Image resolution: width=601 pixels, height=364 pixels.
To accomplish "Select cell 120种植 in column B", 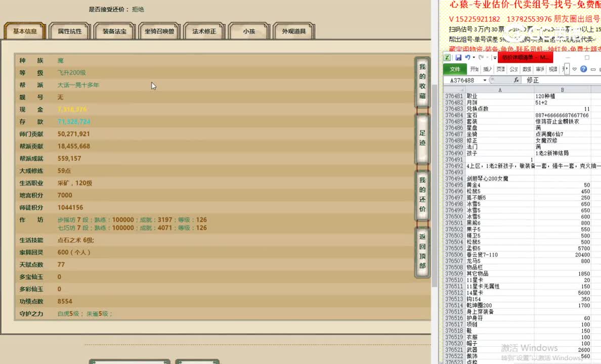I will coord(562,96).
